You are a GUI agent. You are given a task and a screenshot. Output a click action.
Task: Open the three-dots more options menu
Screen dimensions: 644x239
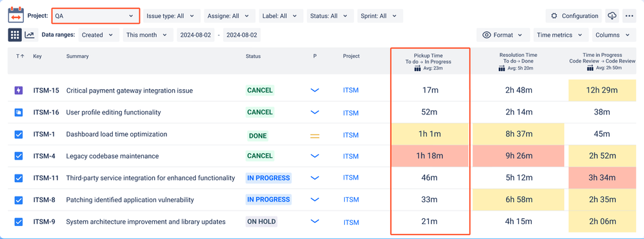(x=629, y=16)
